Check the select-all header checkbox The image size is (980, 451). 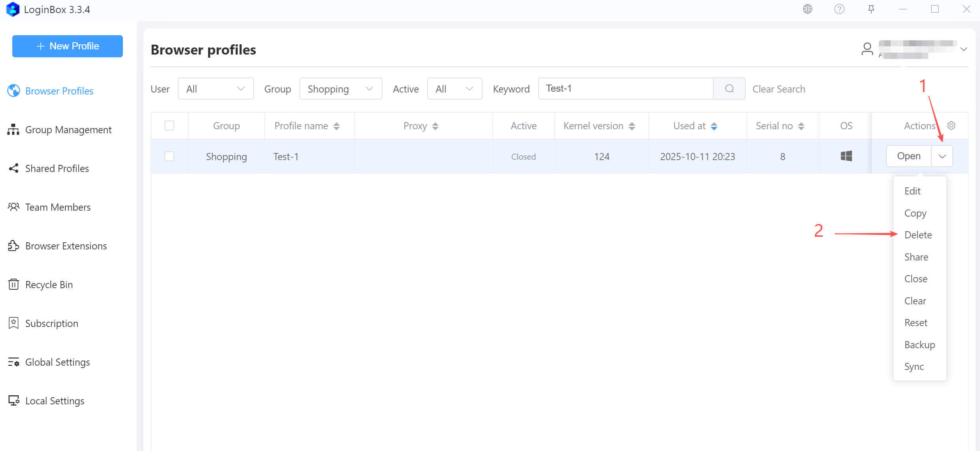[x=169, y=126]
